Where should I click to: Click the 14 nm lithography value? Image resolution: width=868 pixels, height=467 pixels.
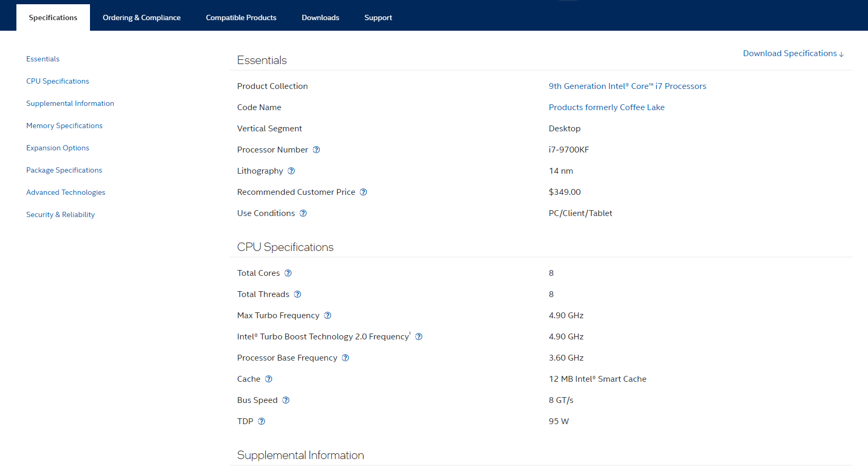pyautogui.click(x=561, y=171)
